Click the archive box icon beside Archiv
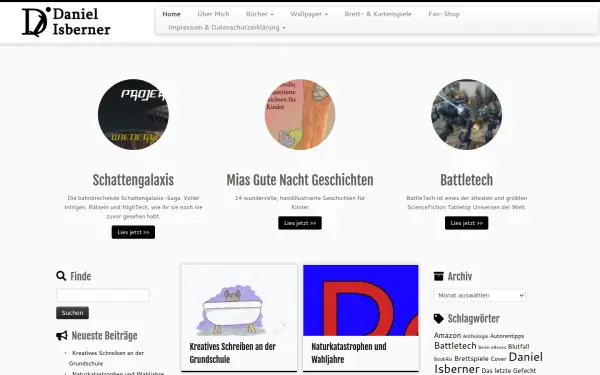The width and height of the screenshot is (600, 375). [439, 276]
